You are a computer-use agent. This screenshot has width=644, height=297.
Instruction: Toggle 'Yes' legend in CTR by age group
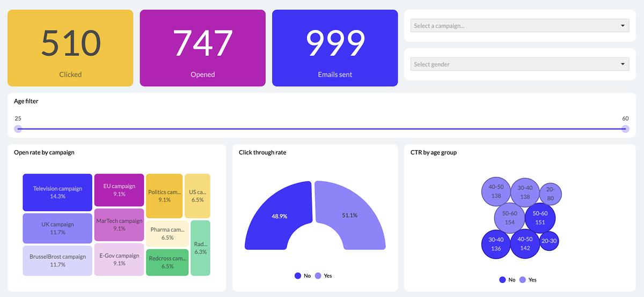(528, 280)
